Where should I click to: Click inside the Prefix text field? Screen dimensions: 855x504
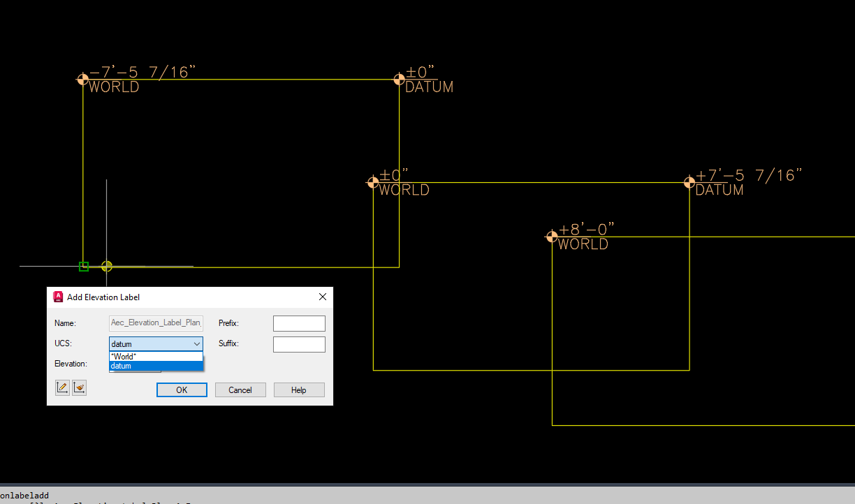299,323
